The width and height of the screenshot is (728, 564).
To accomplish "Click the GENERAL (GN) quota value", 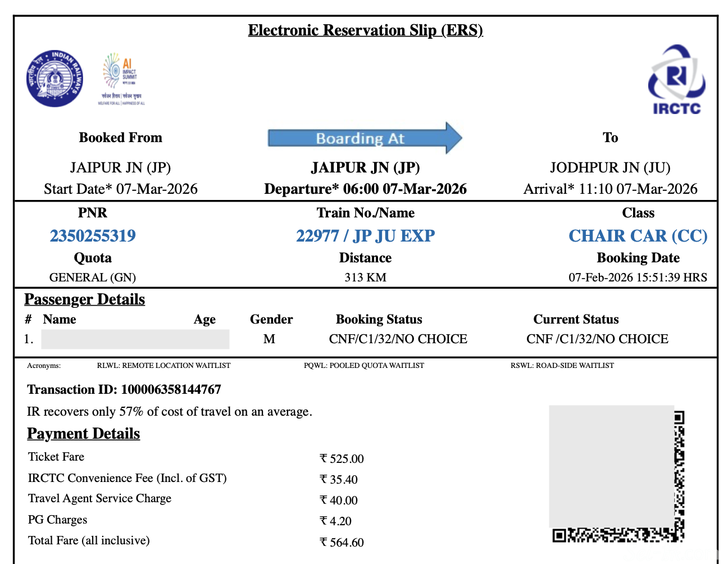I will (93, 278).
